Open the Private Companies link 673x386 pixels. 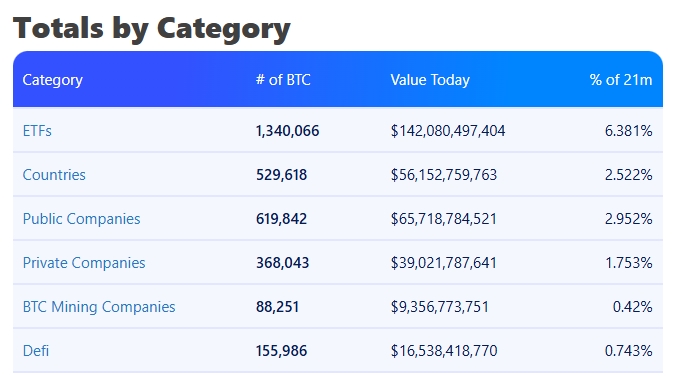coord(84,263)
